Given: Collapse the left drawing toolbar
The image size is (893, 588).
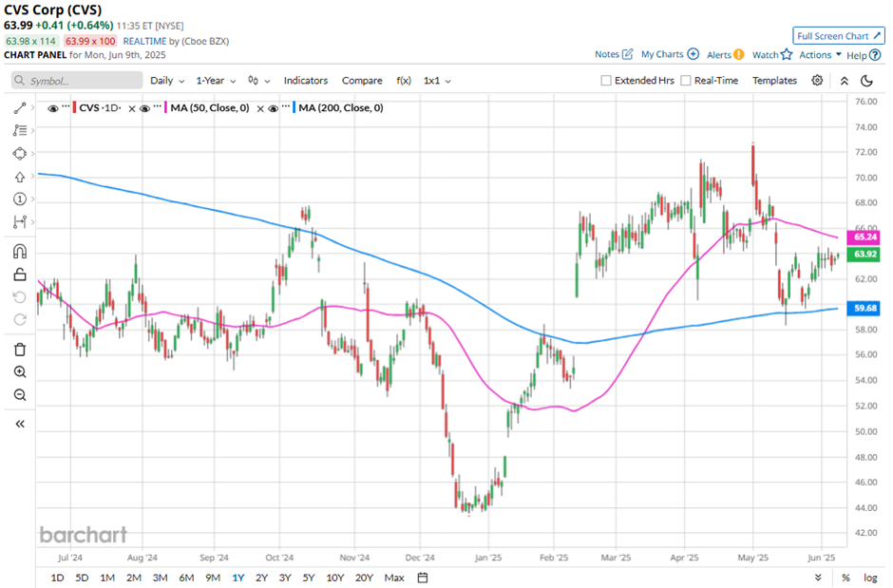Looking at the screenshot, I should pos(19,424).
